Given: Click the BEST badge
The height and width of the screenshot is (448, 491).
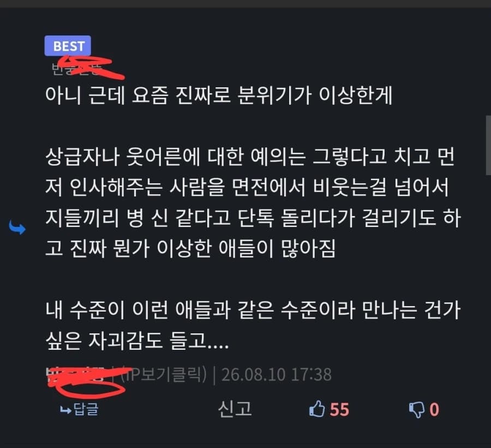Looking at the screenshot, I should [68, 46].
